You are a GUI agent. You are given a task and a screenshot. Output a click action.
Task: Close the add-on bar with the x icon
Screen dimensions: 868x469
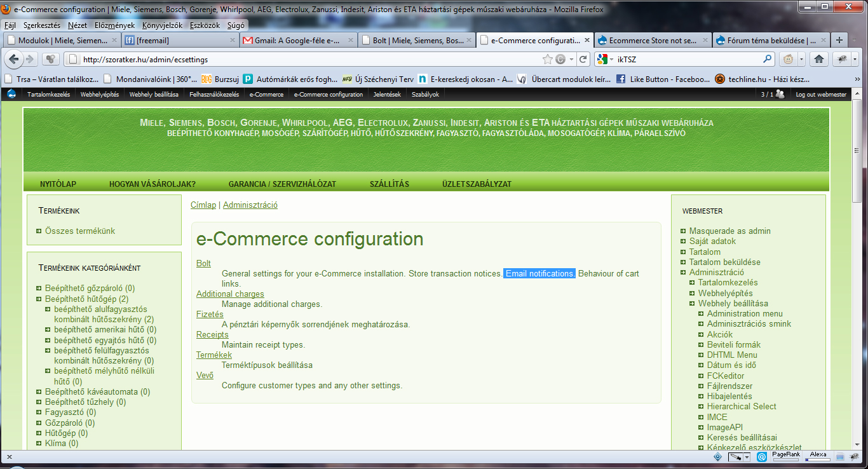click(x=9, y=457)
